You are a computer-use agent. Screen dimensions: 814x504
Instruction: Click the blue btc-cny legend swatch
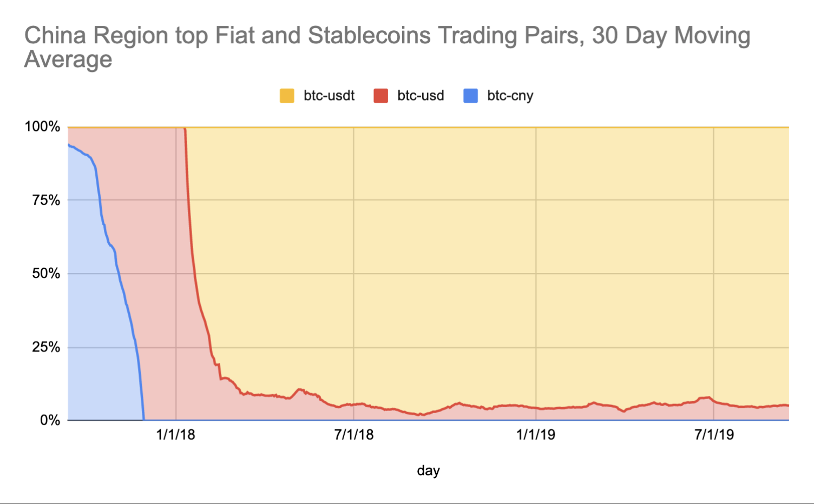point(471,96)
